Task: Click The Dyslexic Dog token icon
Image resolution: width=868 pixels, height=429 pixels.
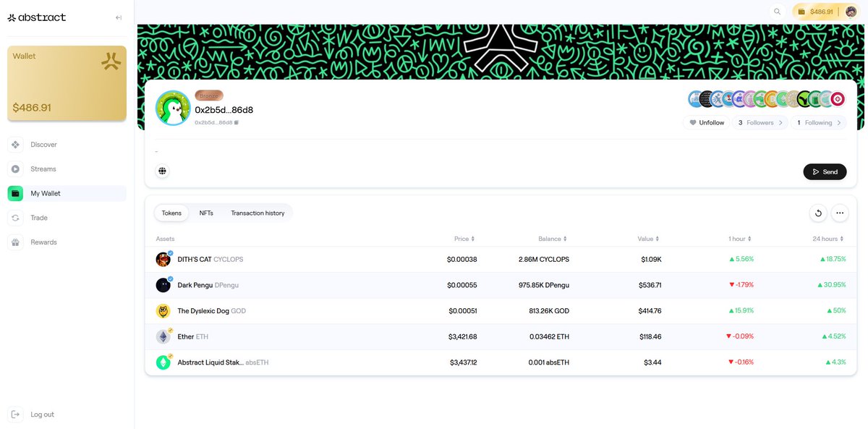Action: click(x=163, y=311)
